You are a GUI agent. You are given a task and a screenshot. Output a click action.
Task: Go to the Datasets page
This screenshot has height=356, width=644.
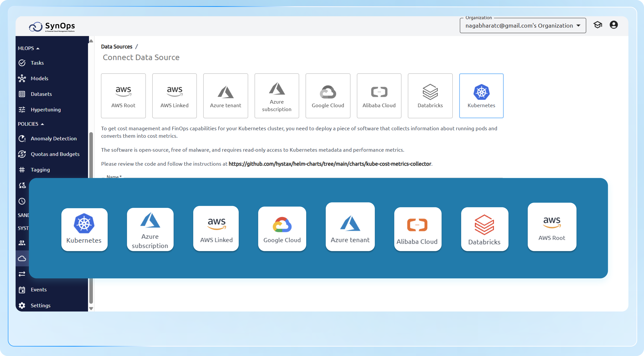point(41,94)
